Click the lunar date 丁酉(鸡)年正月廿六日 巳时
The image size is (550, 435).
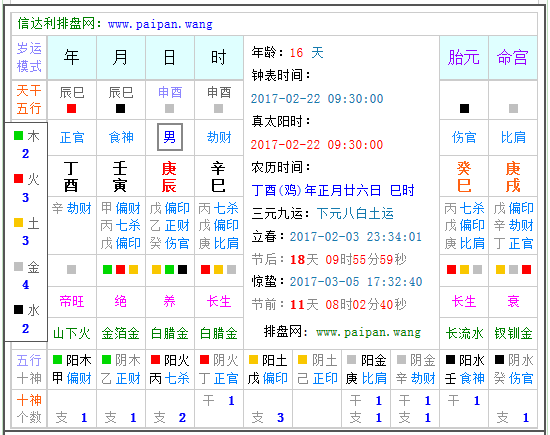pyautogui.click(x=333, y=190)
